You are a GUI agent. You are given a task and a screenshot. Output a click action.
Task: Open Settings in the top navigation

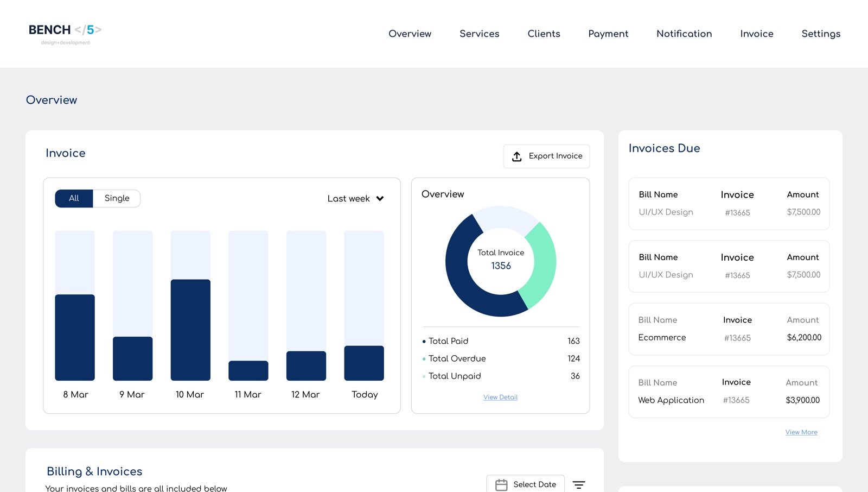tap(821, 34)
